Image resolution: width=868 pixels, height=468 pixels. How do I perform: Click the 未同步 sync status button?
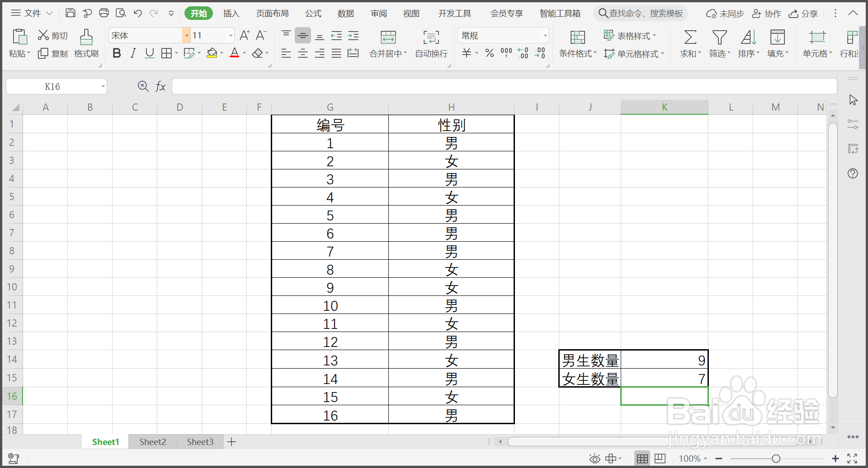click(x=725, y=14)
